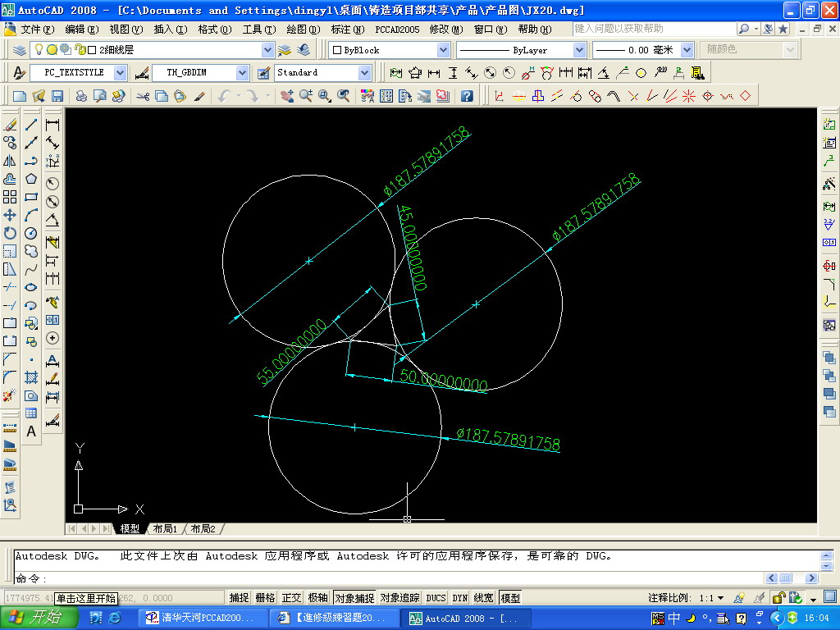Toggle 正交 ortho mode
840x630 pixels.
[x=291, y=598]
